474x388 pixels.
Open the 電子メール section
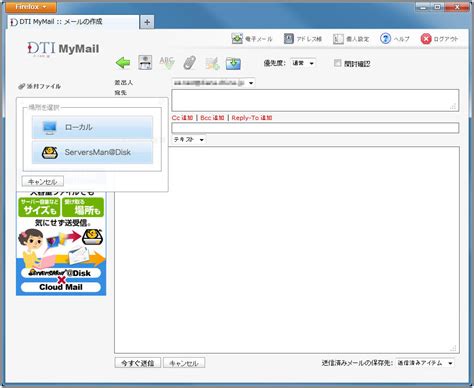tap(252, 39)
